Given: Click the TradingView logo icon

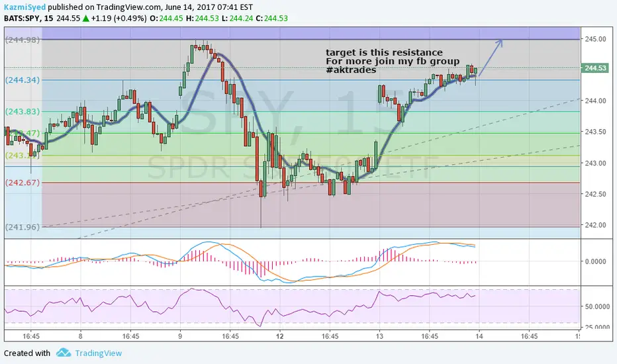Looking at the screenshot, I should [64, 353].
